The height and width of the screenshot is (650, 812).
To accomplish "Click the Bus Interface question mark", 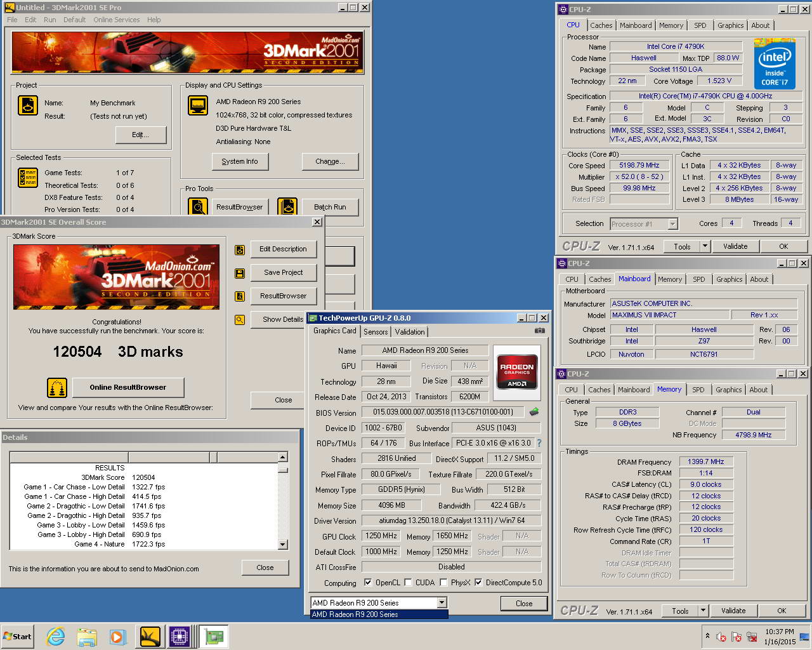I will pos(539,443).
